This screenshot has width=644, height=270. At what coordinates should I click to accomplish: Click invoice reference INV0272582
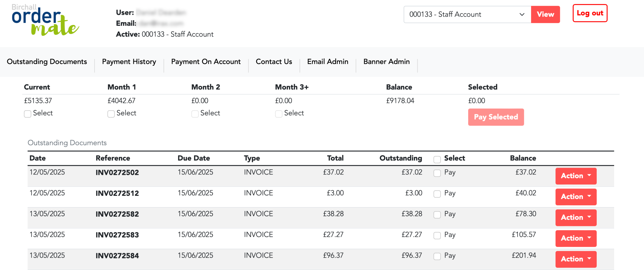pos(117,214)
